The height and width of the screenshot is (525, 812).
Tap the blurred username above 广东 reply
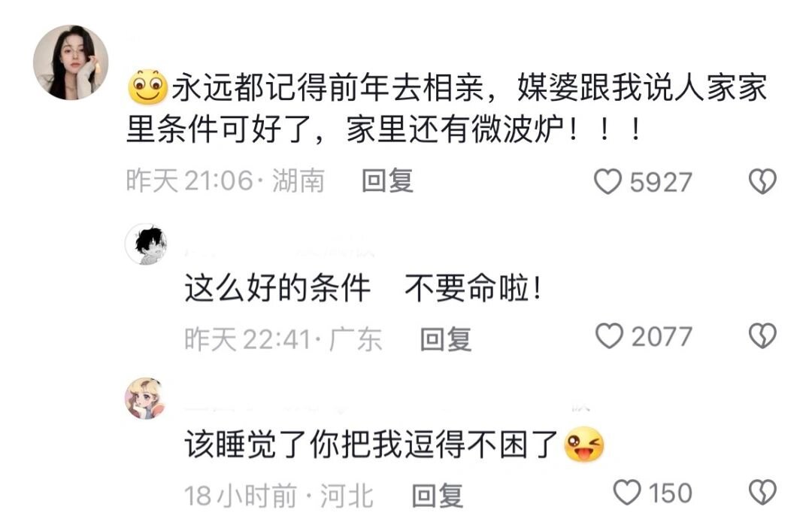280,253
